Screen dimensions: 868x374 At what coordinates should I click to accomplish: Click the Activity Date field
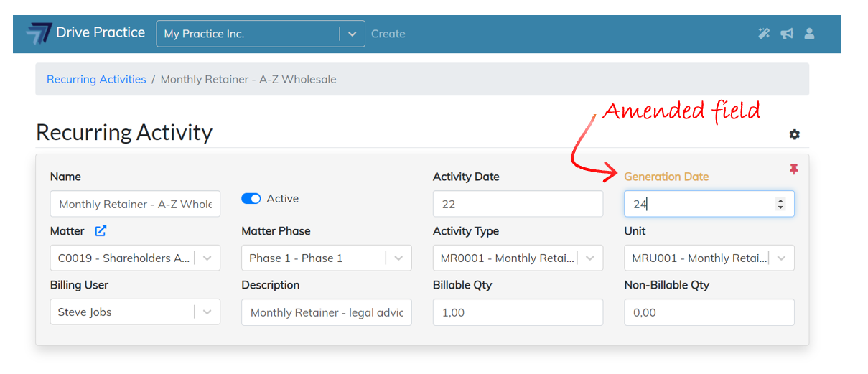coord(518,204)
